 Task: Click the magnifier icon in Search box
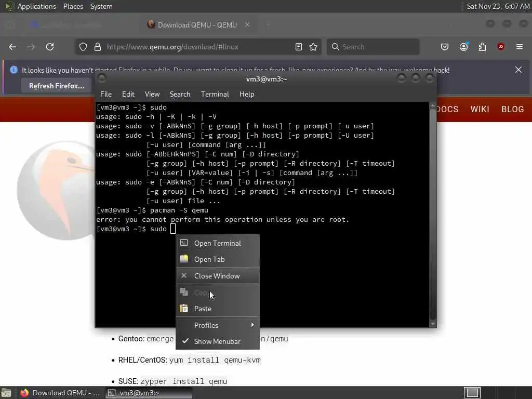pos(335,47)
